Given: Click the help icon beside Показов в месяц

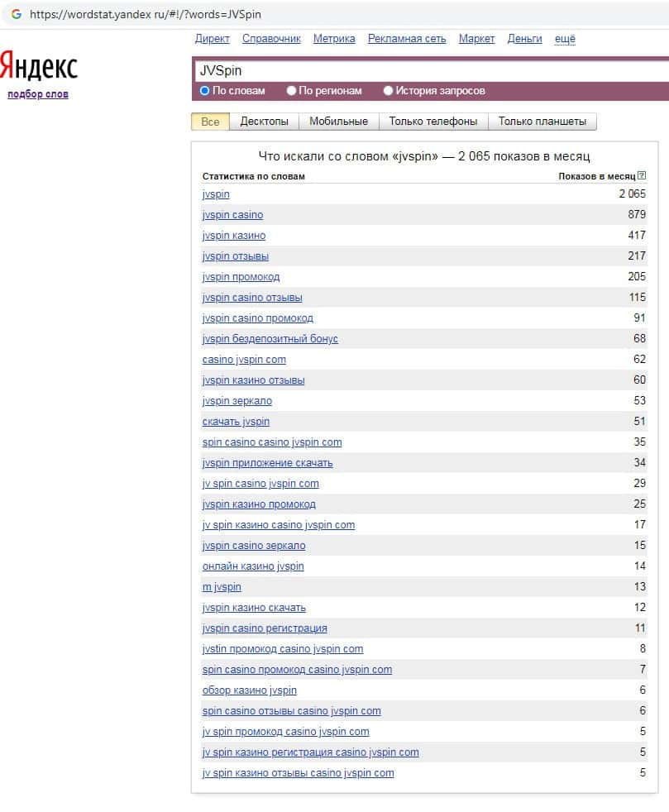Looking at the screenshot, I should [x=642, y=175].
